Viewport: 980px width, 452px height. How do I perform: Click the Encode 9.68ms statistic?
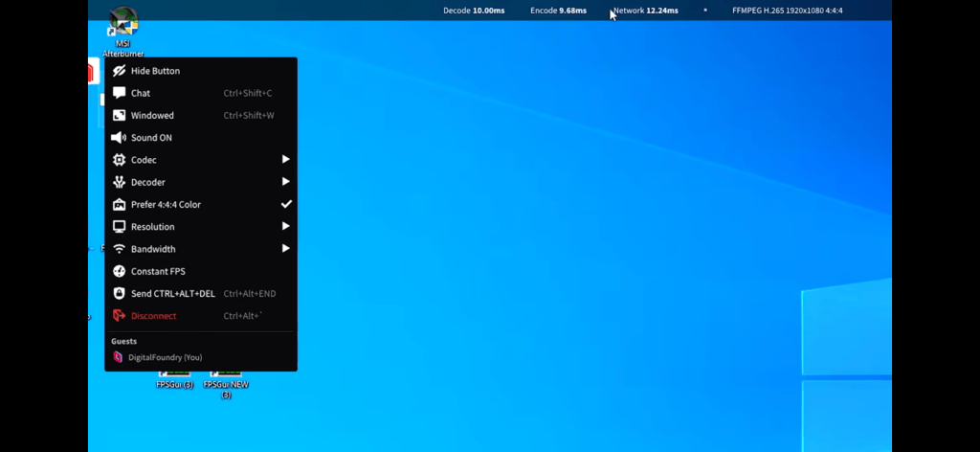558,11
